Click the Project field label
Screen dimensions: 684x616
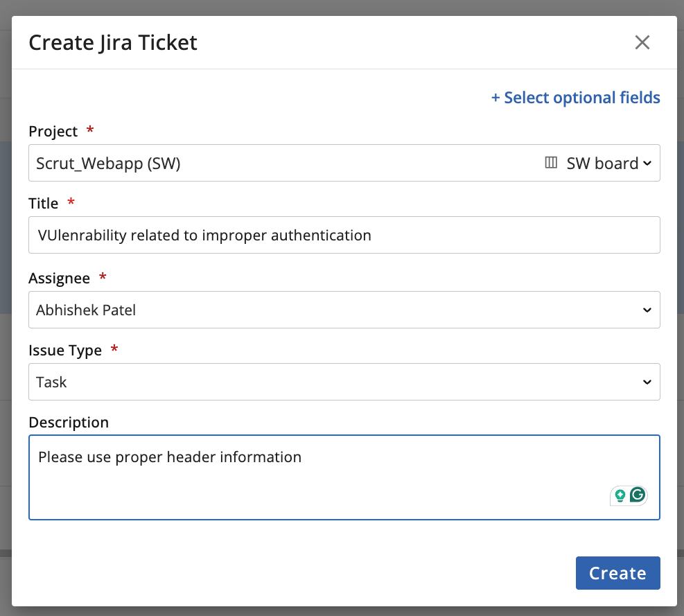click(53, 132)
